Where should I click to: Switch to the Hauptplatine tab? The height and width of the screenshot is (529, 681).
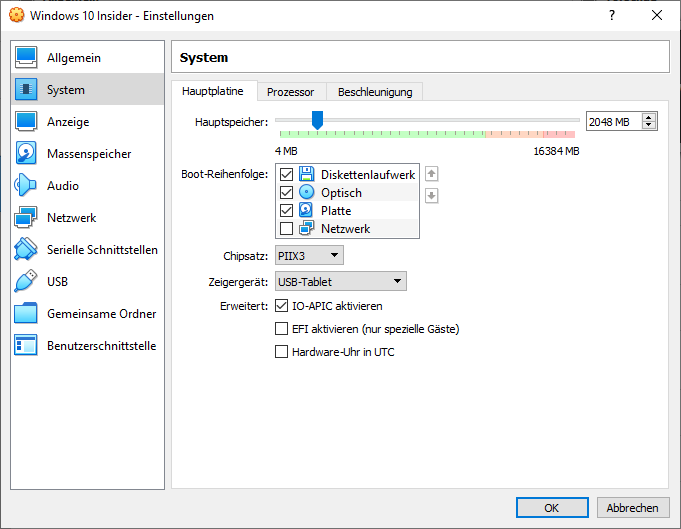coord(213,91)
